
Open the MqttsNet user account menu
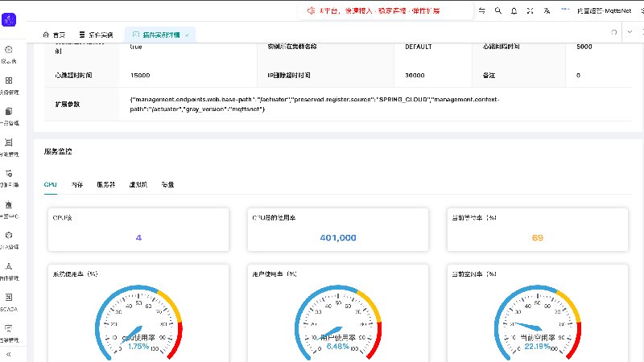604,10
